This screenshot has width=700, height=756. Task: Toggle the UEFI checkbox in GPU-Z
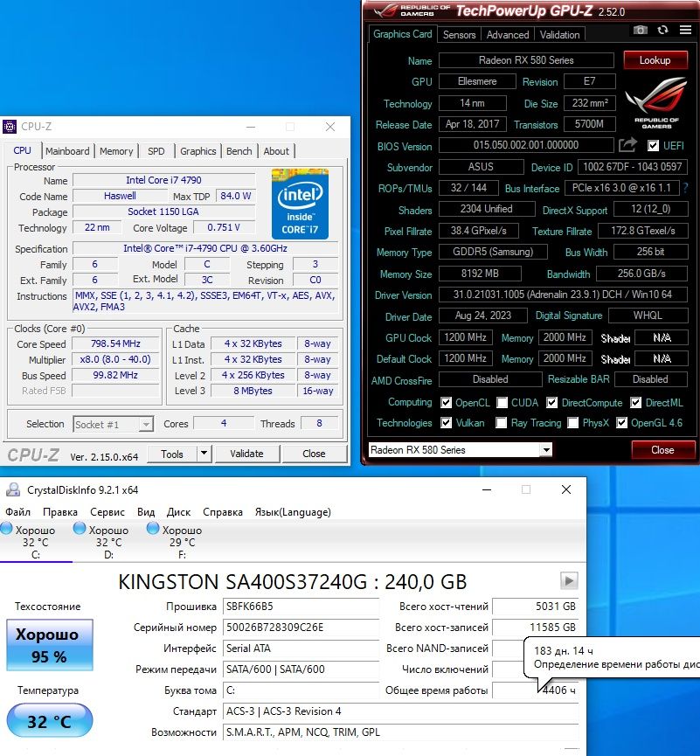[653, 145]
